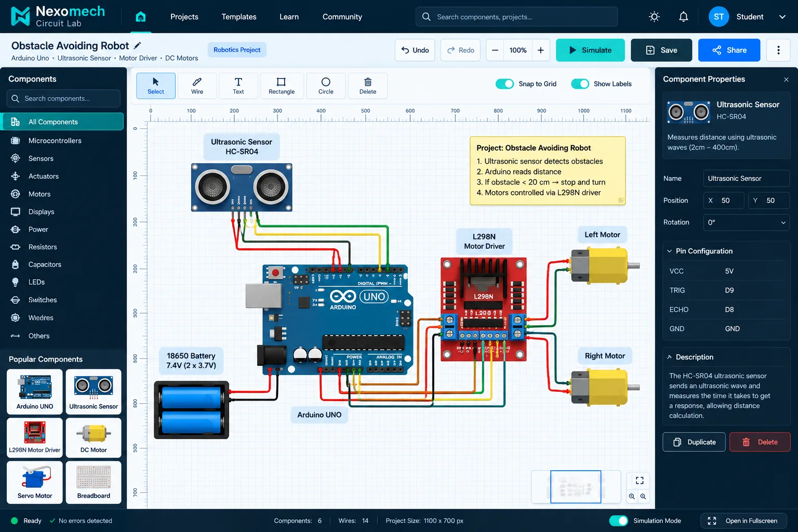This screenshot has width=798, height=532.
Task: Choose the Wire drawing tool
Action: tap(197, 86)
